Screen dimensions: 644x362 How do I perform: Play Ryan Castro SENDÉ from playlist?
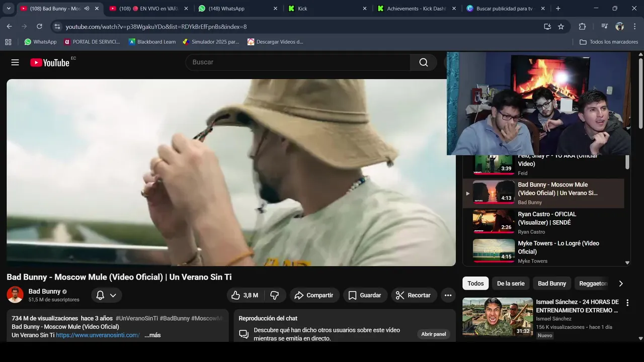tap(543, 222)
